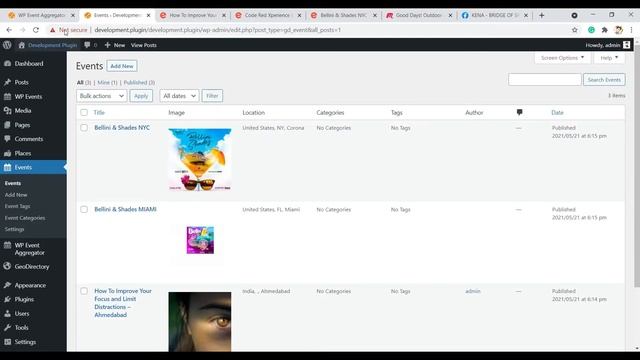Click View Posts in admin bar
The image size is (640, 360).
pos(144,45)
